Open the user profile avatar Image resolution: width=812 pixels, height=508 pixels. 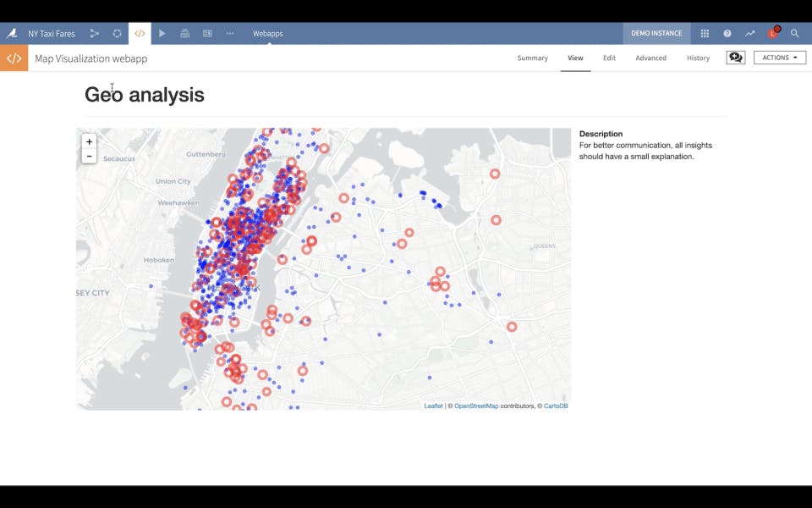pyautogui.click(x=773, y=34)
